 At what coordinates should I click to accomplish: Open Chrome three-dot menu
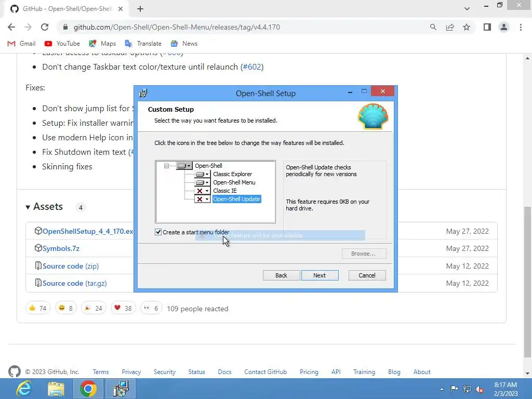(521, 27)
